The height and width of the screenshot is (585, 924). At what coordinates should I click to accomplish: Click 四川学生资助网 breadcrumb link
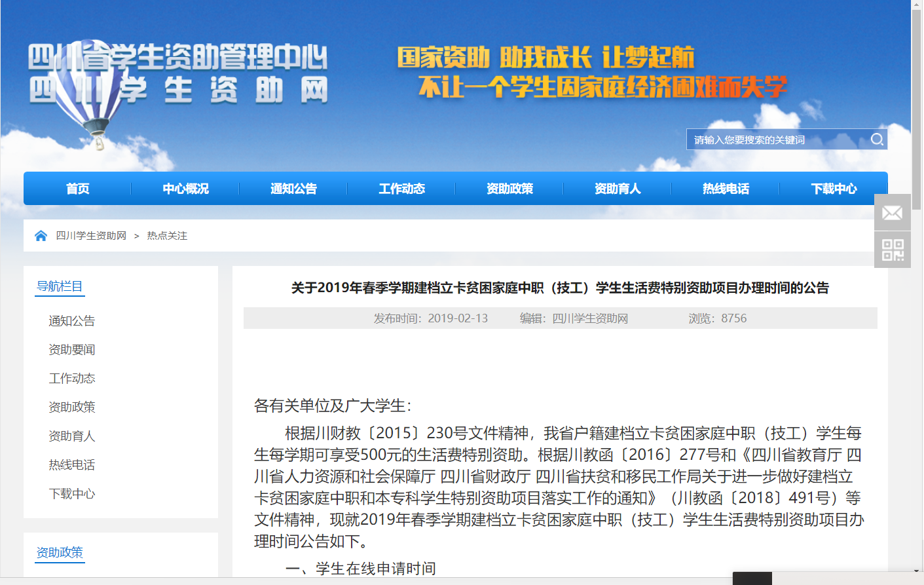click(x=91, y=236)
